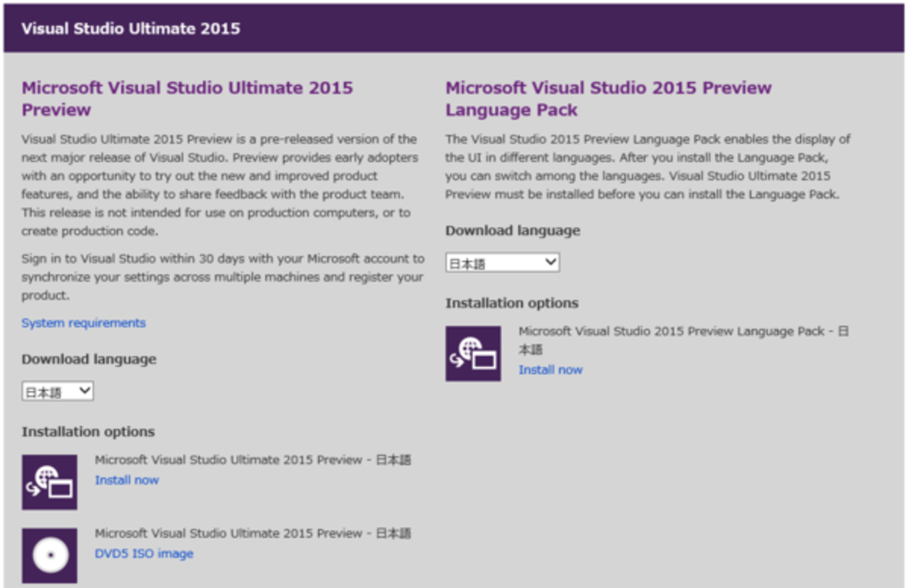Screen dimensions: 909x588
Task: Open the System requirements link
Action: coord(83,323)
